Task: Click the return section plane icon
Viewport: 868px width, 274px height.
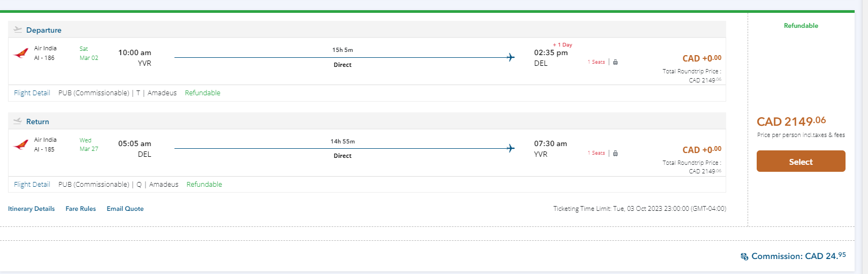Action: (18, 121)
